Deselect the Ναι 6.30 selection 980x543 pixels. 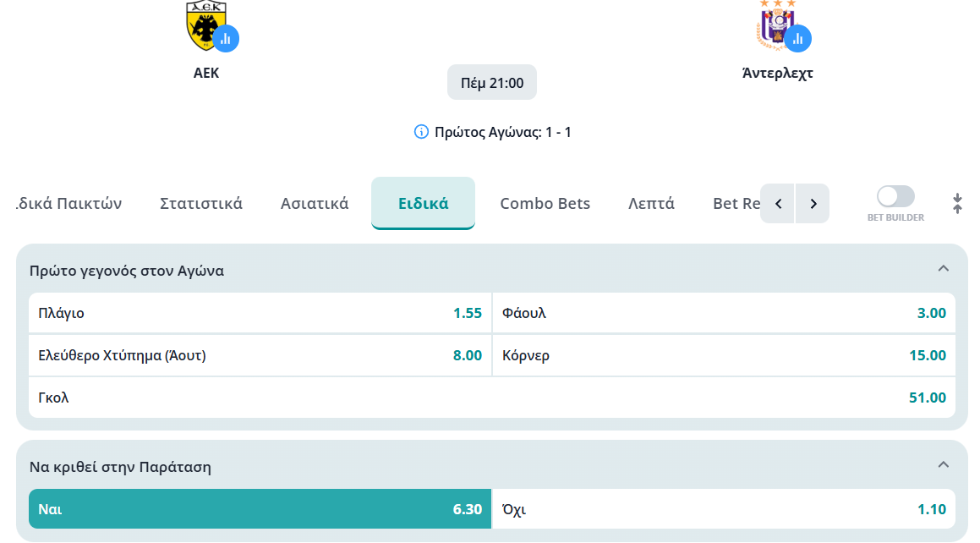(x=260, y=509)
